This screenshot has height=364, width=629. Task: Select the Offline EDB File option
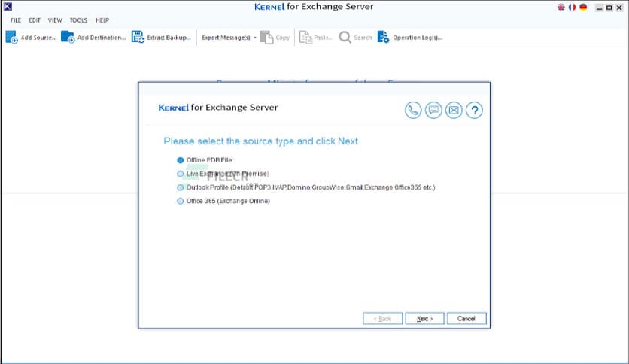tap(181, 160)
